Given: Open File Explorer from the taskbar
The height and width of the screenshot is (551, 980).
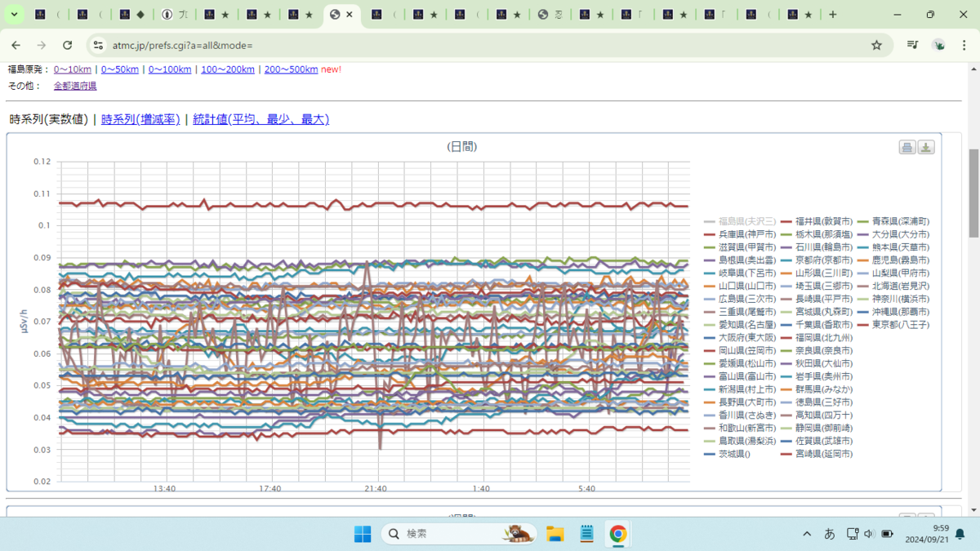Looking at the screenshot, I should [555, 534].
